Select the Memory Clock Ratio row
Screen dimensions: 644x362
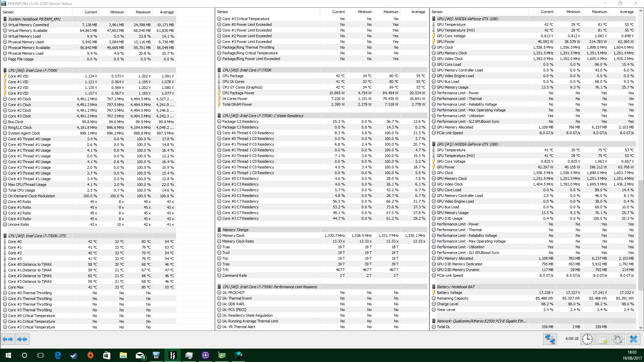tap(321, 241)
